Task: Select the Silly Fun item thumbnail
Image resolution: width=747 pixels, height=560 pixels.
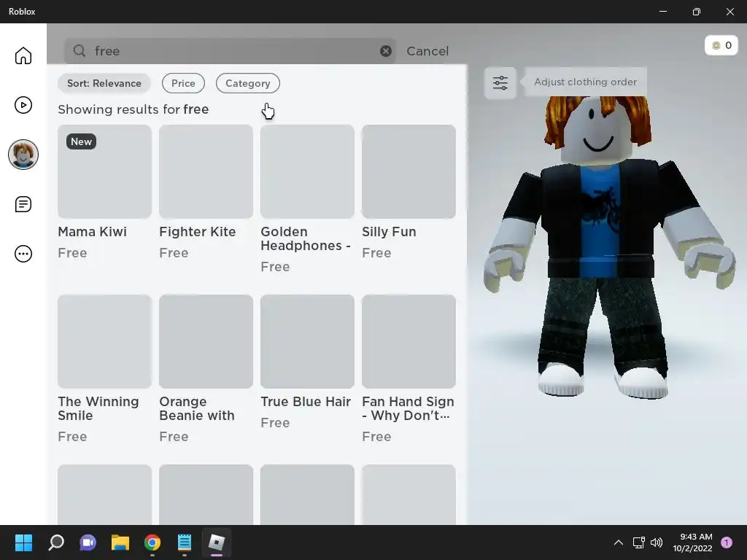Action: click(x=409, y=171)
